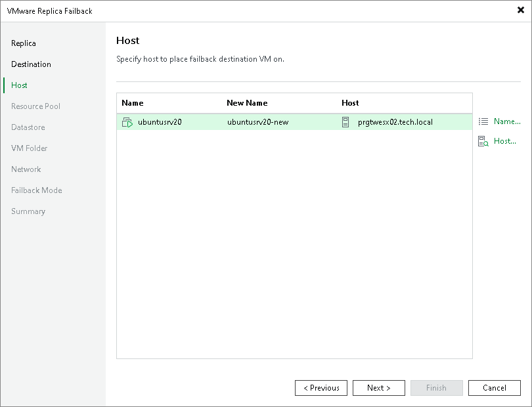Screen dimensions: 532x407
Task: Click the replica VM icon beside ubuntusrv20
Action: coord(127,122)
